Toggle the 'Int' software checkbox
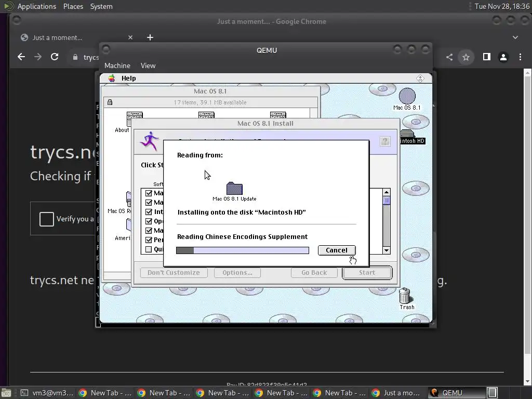The height and width of the screenshot is (399, 532). pyautogui.click(x=149, y=212)
